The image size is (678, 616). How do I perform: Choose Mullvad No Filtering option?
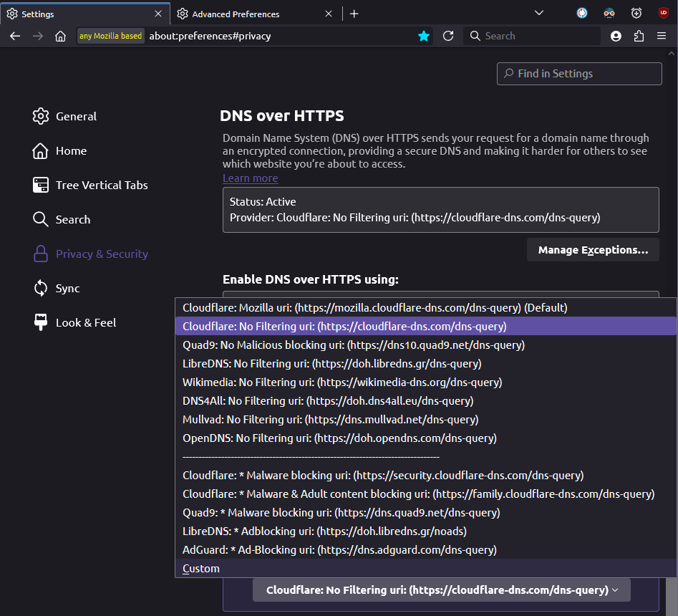(425, 419)
